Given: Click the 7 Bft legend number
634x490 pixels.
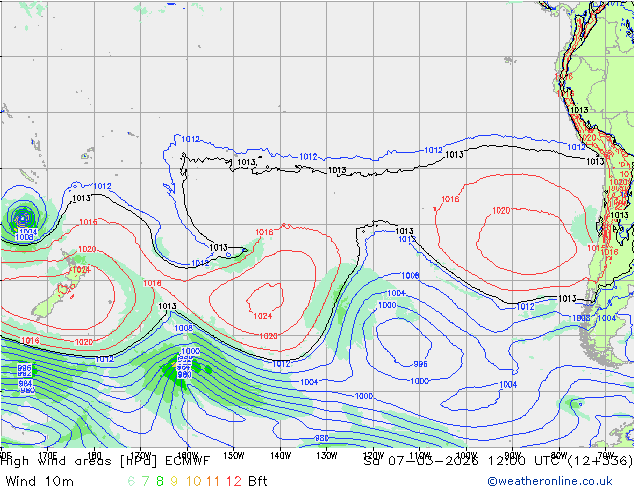Looking at the screenshot, I should (x=145, y=481).
